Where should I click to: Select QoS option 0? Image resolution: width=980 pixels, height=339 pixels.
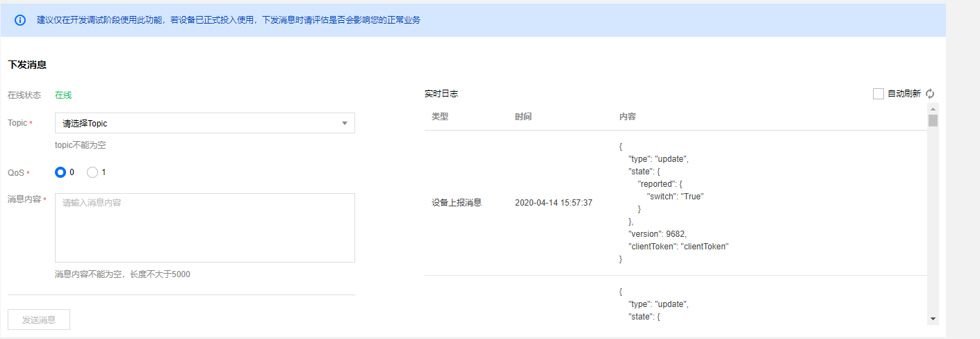point(60,172)
